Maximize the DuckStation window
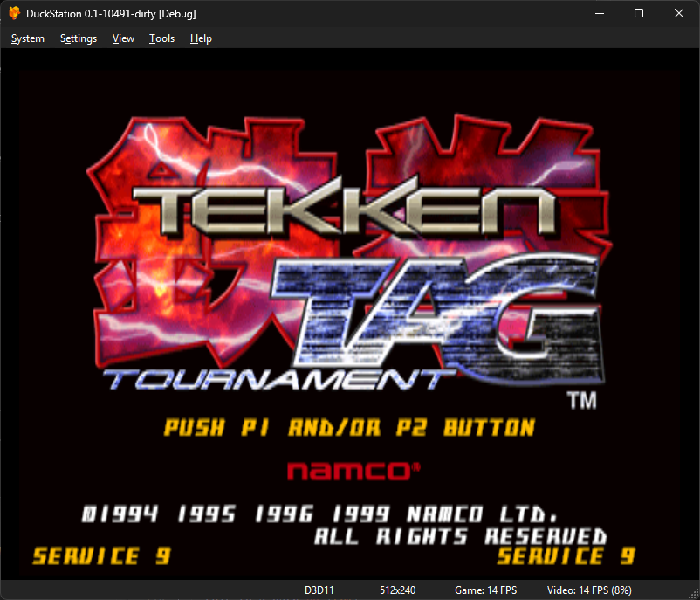The image size is (700, 600). click(639, 13)
